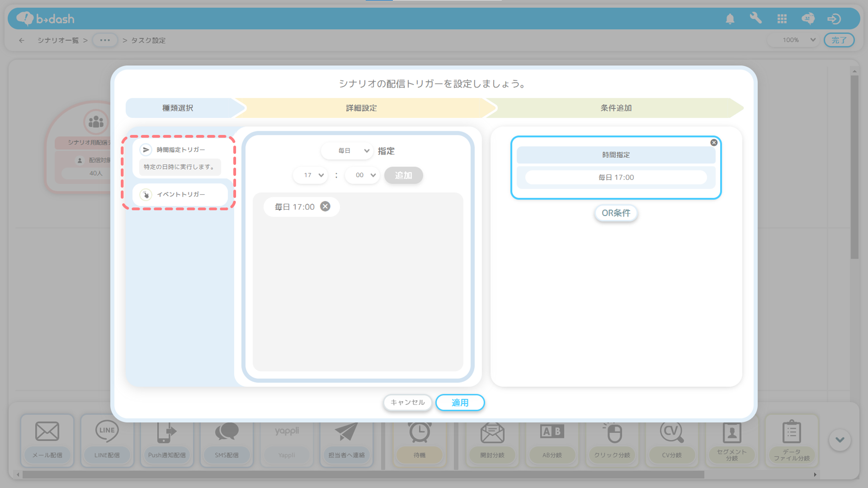Screen dimensions: 868x488
Task: Select the 待機 clock icon
Action: tap(419, 433)
